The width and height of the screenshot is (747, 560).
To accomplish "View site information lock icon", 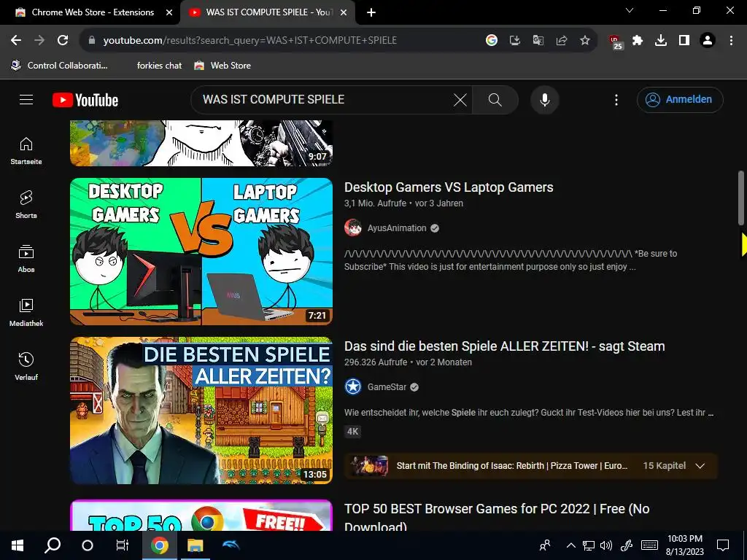I will point(92,40).
